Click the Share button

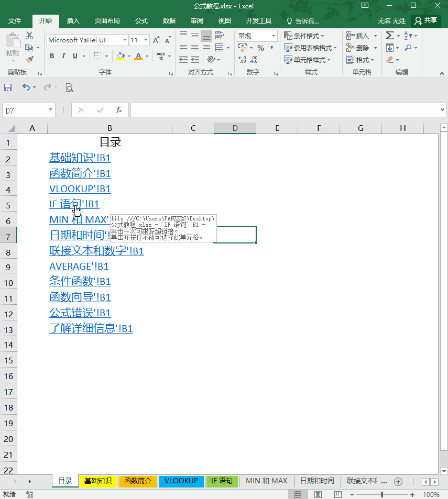click(425, 21)
